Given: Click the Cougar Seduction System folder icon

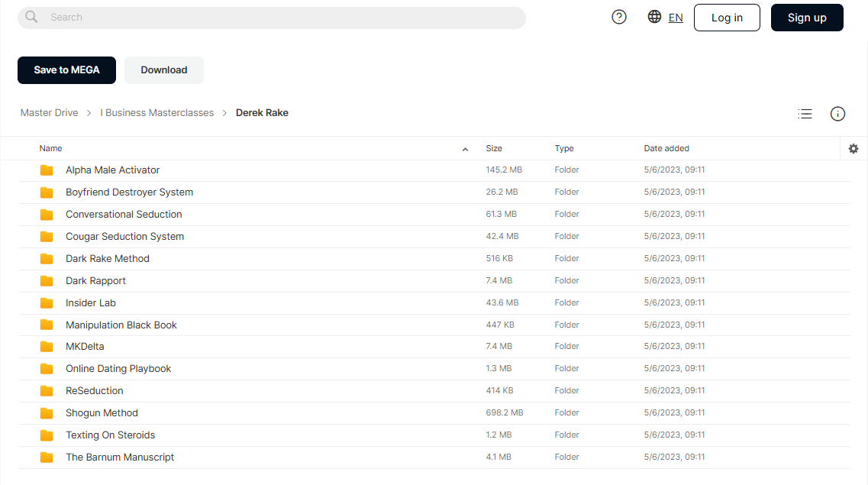Looking at the screenshot, I should (47, 237).
